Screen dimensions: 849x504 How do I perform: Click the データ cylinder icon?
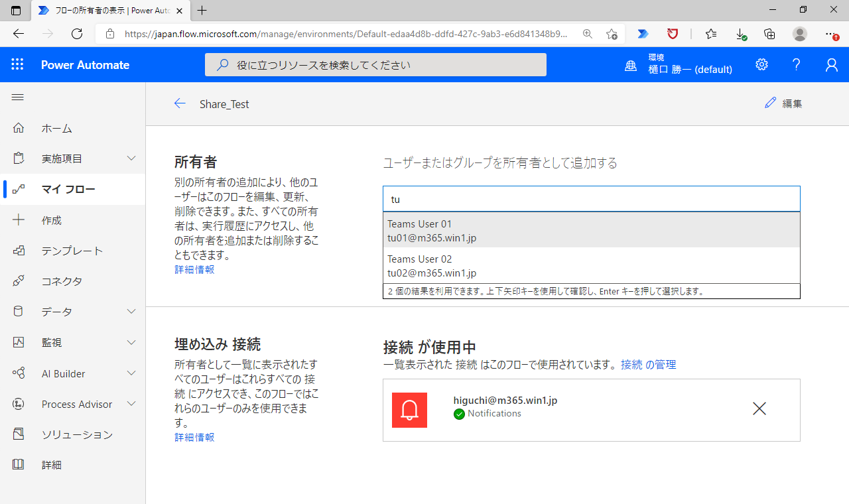click(x=19, y=312)
